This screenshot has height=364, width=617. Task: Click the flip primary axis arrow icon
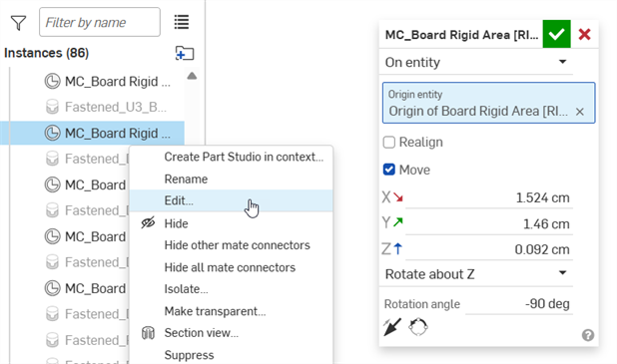[392, 327]
